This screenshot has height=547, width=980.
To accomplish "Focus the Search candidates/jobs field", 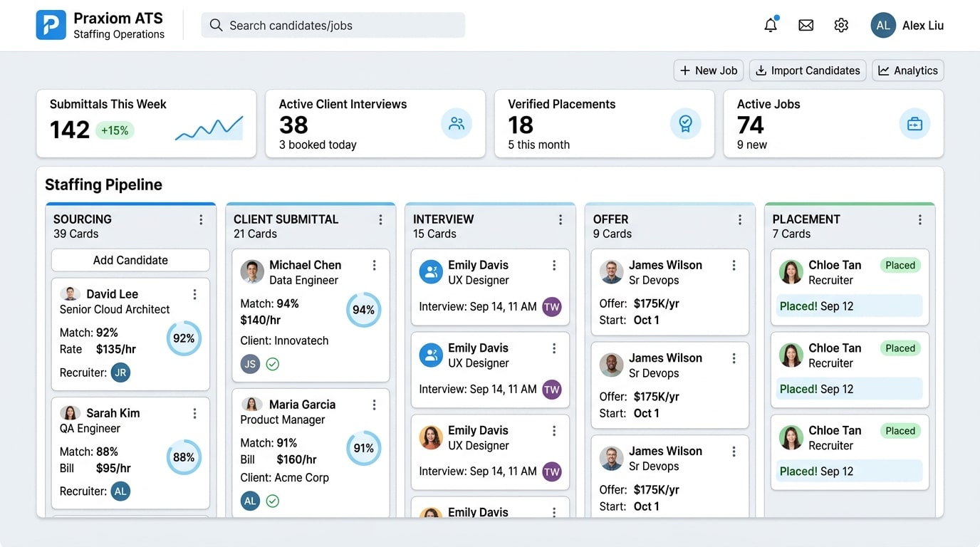I will coord(333,25).
